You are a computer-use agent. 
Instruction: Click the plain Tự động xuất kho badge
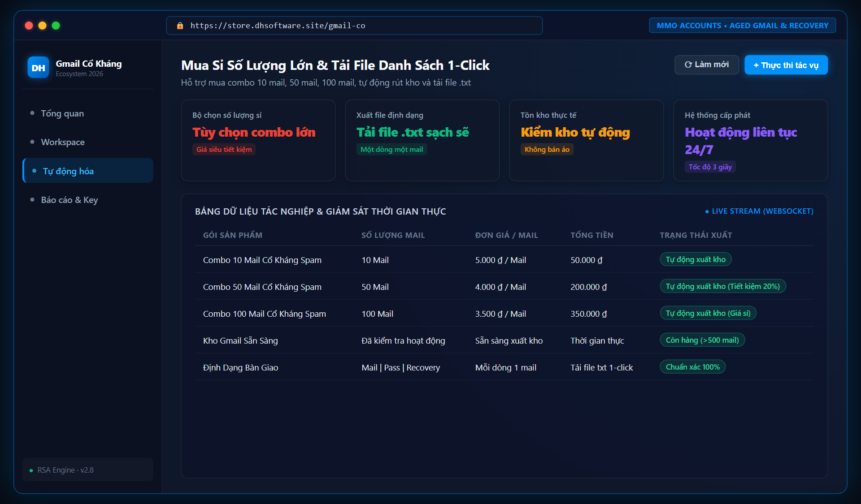[696, 259]
